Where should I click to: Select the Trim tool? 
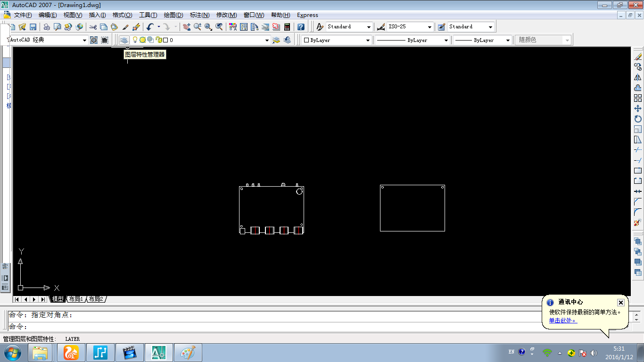point(638,150)
